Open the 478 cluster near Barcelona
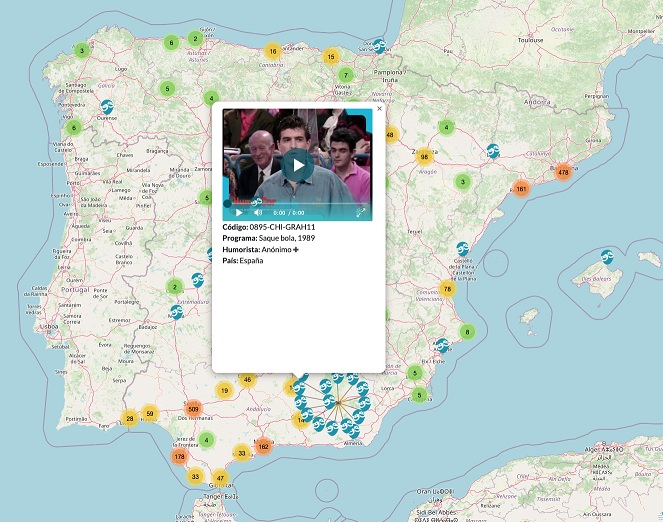This screenshot has width=663, height=522. point(563,172)
